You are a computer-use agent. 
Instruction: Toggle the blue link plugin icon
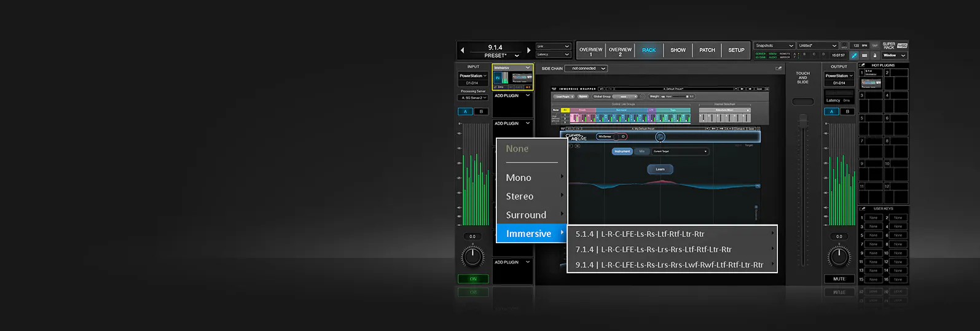tap(854, 55)
